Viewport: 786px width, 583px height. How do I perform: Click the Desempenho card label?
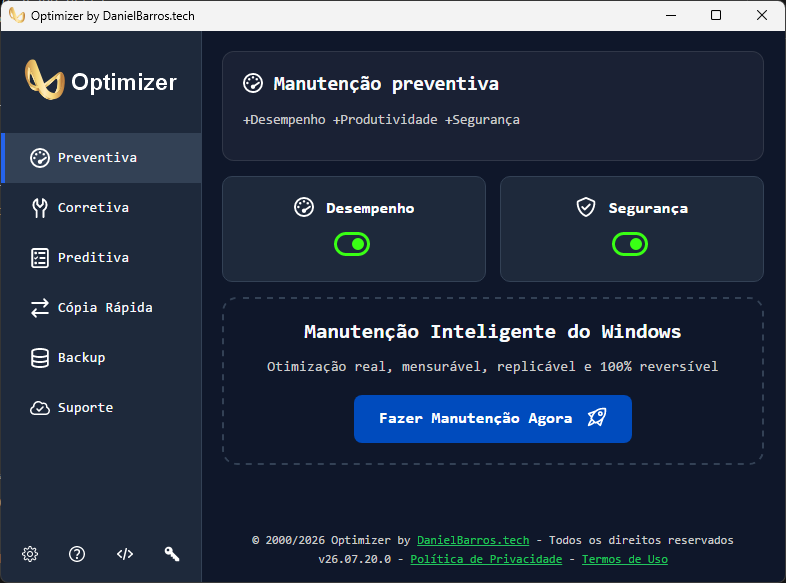click(370, 209)
